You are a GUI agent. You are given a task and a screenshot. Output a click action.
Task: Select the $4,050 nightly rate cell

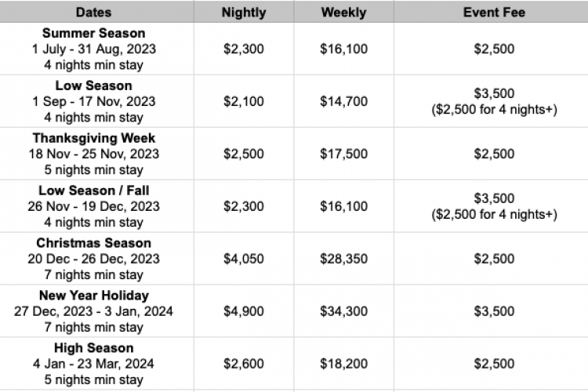[244, 259]
